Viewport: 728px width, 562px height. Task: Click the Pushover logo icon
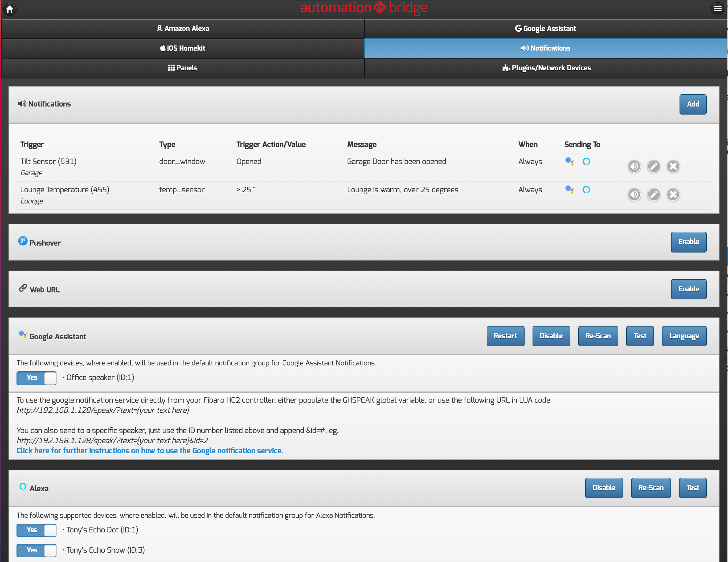click(23, 241)
